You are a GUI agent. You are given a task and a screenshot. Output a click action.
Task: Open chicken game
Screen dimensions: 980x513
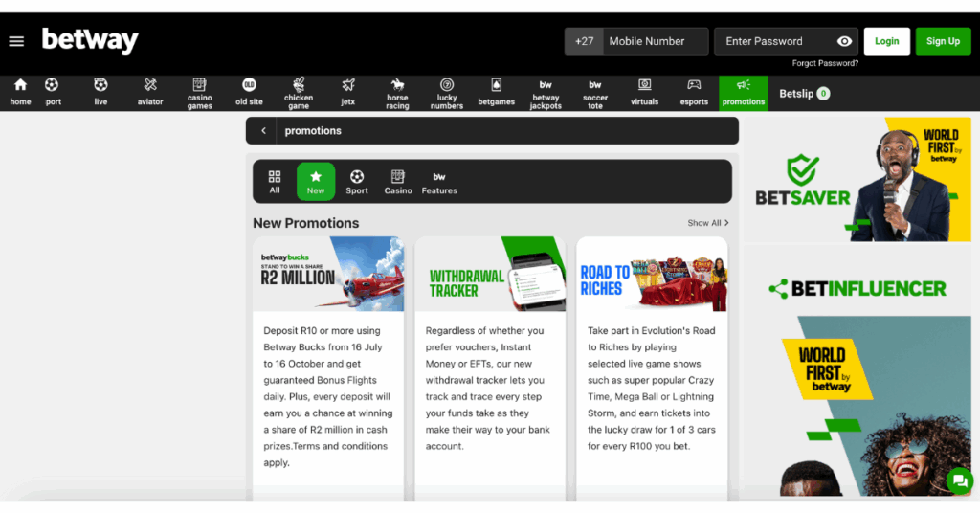[299, 93]
